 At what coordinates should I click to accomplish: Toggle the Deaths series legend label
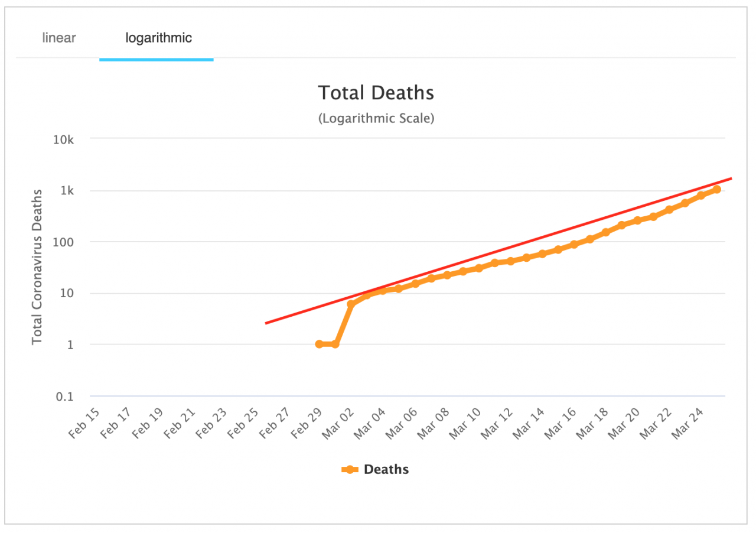click(386, 470)
